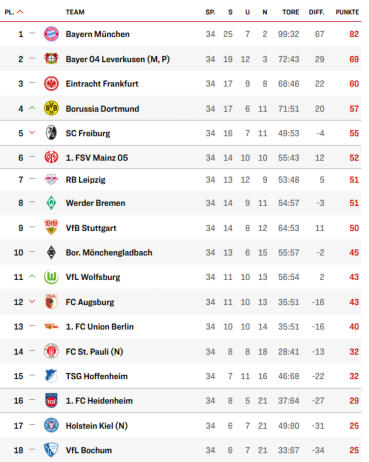Click the Bayer 04 Leverkusen crest
The height and width of the screenshot is (462, 369).
coord(51,59)
